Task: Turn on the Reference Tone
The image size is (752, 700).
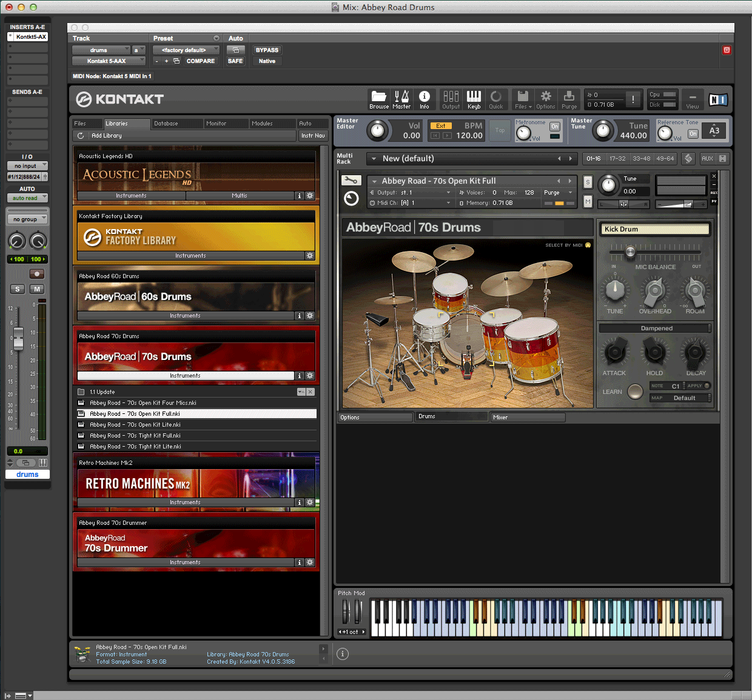Action: pyautogui.click(x=693, y=134)
